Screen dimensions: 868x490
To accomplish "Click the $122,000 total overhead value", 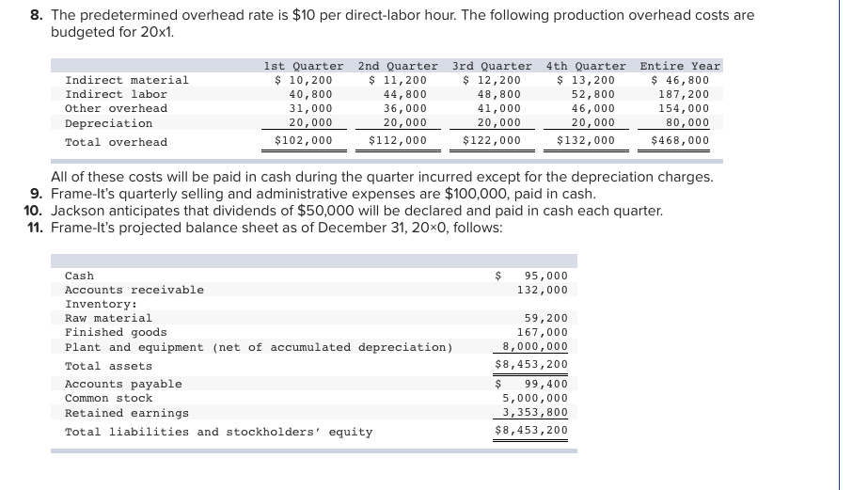I will 492,141.
